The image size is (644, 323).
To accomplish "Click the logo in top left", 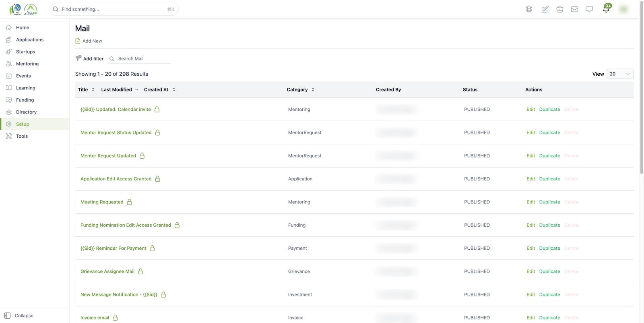I will click(23, 9).
